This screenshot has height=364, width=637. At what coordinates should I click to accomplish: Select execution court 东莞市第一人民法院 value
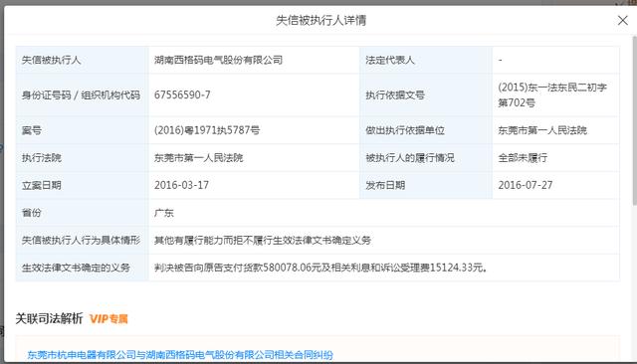pos(198,158)
